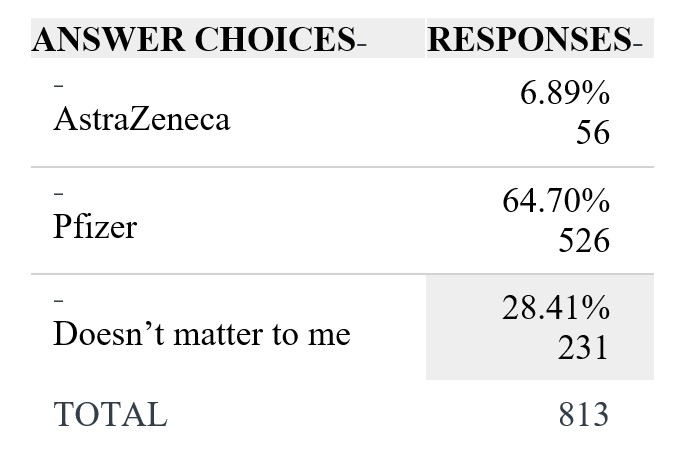Image resolution: width=699 pixels, height=468 pixels.
Task: Open dropdown dash after ANSWER CHOICES
Action: pyautogui.click(x=361, y=43)
